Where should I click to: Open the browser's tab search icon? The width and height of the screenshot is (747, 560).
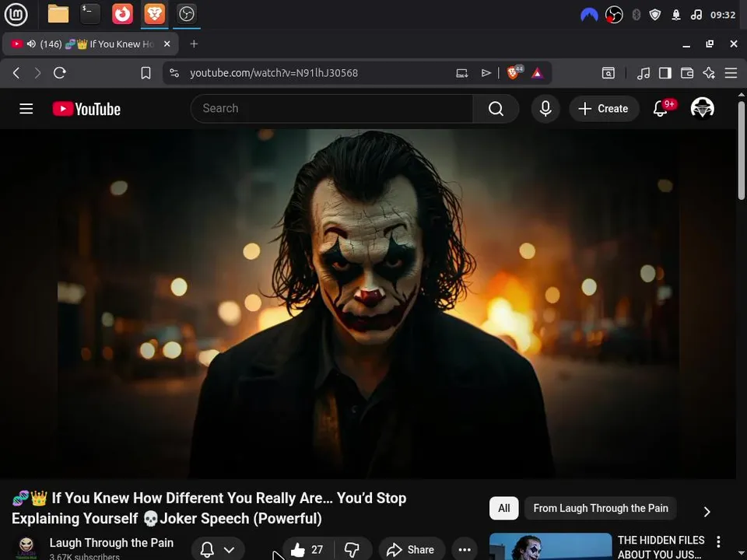click(x=608, y=73)
